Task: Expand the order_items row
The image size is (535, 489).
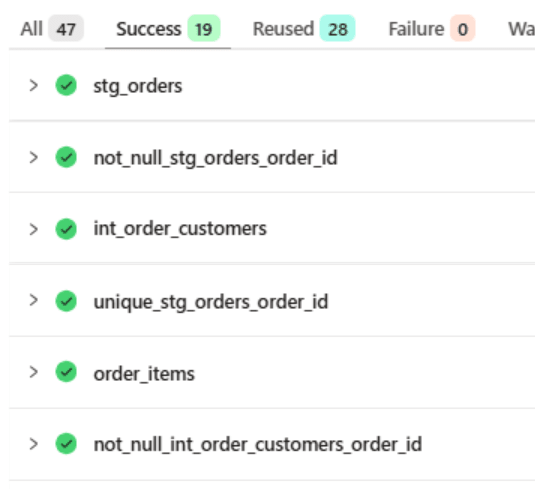Action: click(33, 372)
